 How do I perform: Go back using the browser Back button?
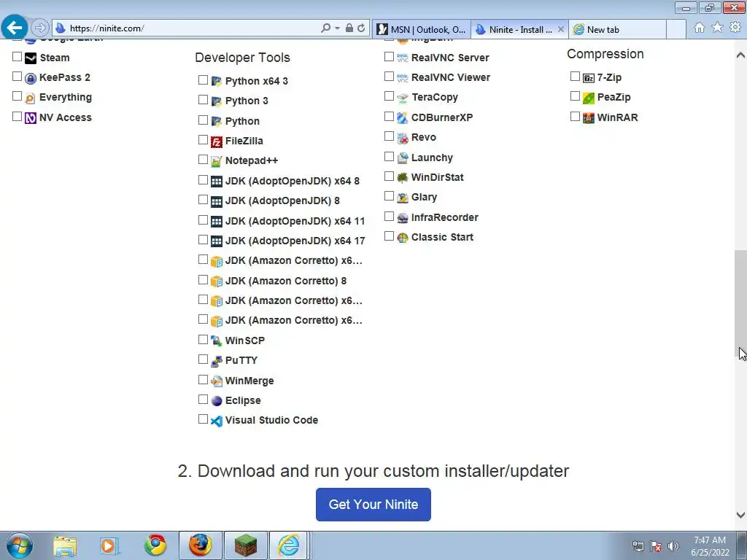coord(15,28)
